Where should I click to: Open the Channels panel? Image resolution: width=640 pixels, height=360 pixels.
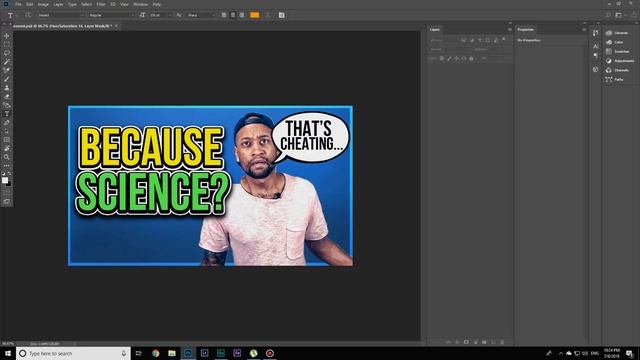tap(618, 70)
